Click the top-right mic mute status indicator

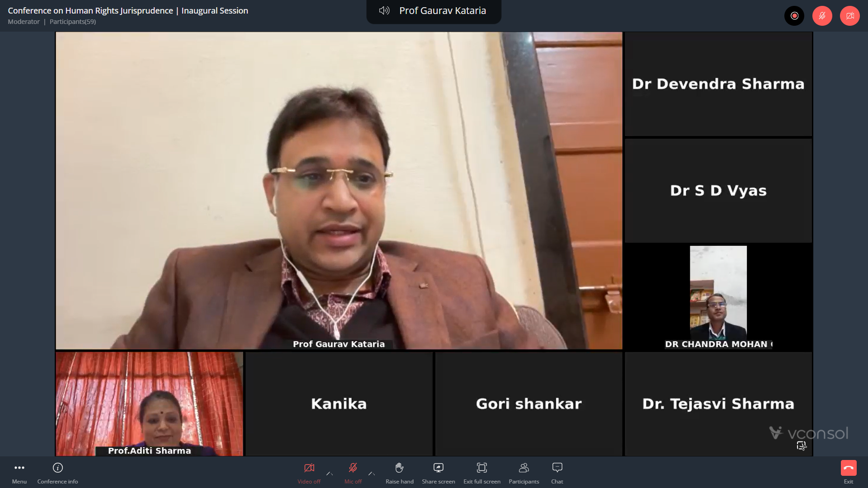pos(822,15)
